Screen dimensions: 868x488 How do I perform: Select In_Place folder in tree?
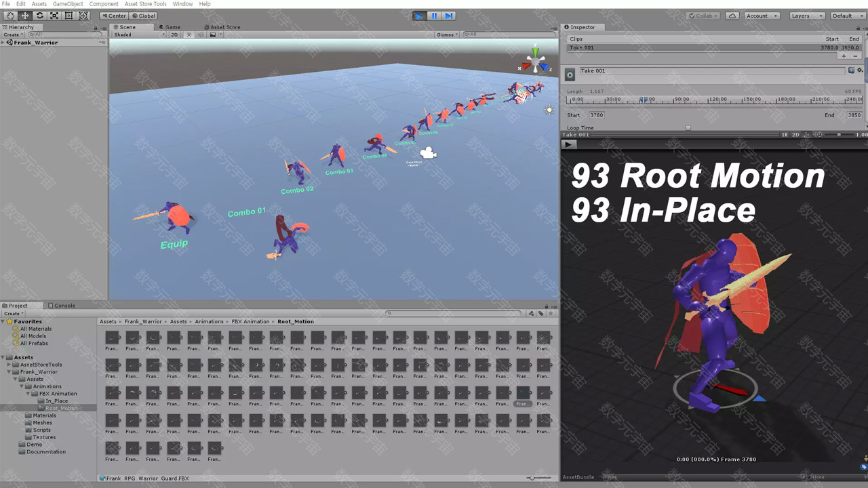(56, 401)
